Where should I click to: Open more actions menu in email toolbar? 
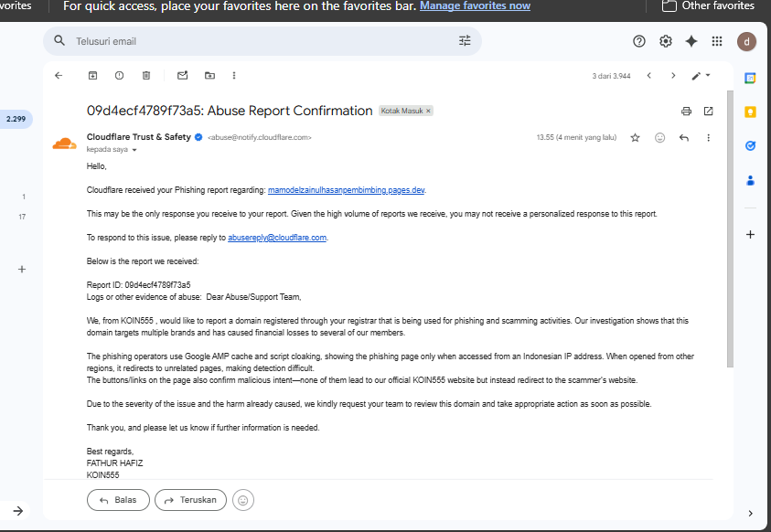[234, 75]
